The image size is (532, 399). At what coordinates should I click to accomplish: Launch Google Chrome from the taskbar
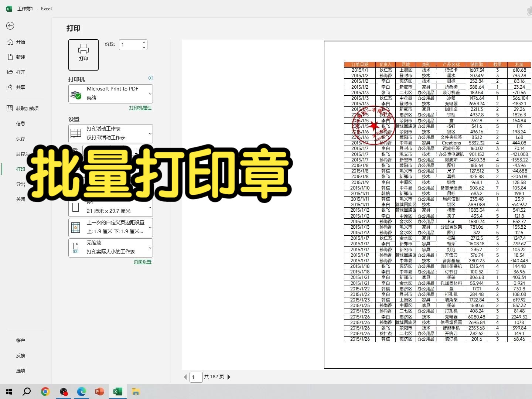tap(45, 392)
